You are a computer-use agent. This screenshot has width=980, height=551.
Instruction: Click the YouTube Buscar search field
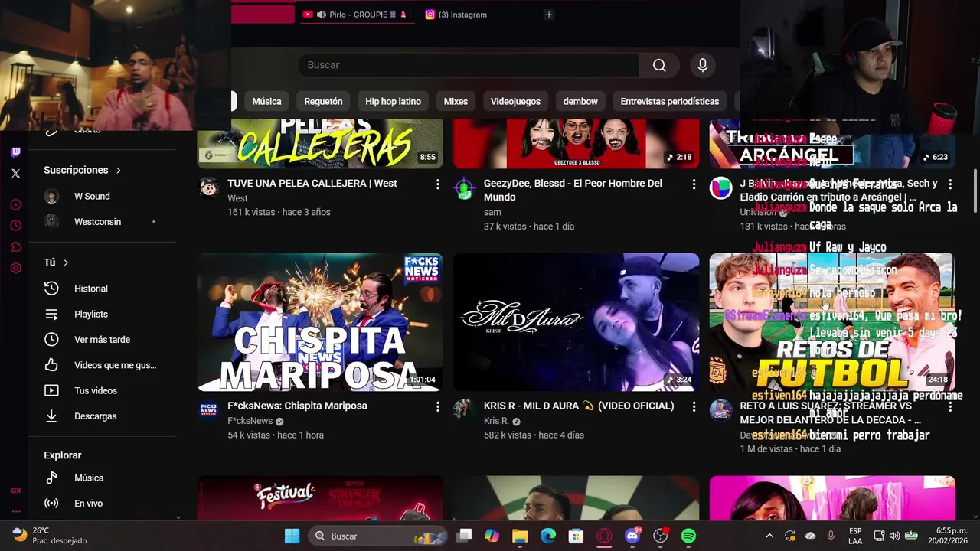[468, 65]
